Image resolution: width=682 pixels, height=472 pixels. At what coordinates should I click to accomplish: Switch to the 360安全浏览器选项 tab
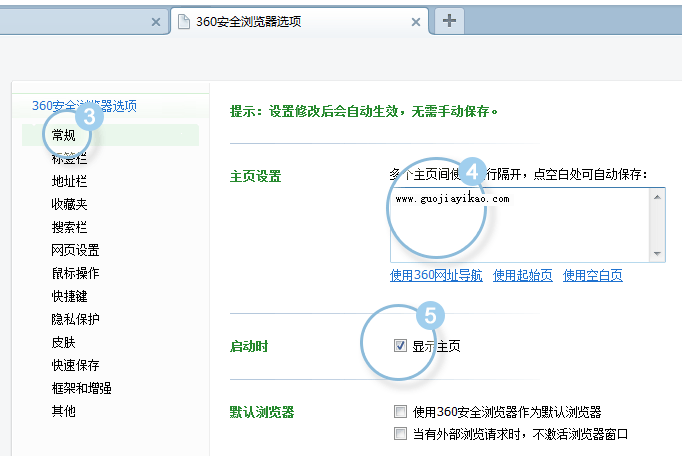point(299,21)
